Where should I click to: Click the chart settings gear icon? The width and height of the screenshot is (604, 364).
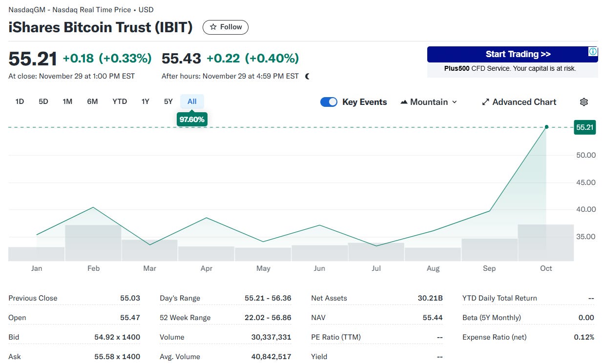click(x=584, y=102)
